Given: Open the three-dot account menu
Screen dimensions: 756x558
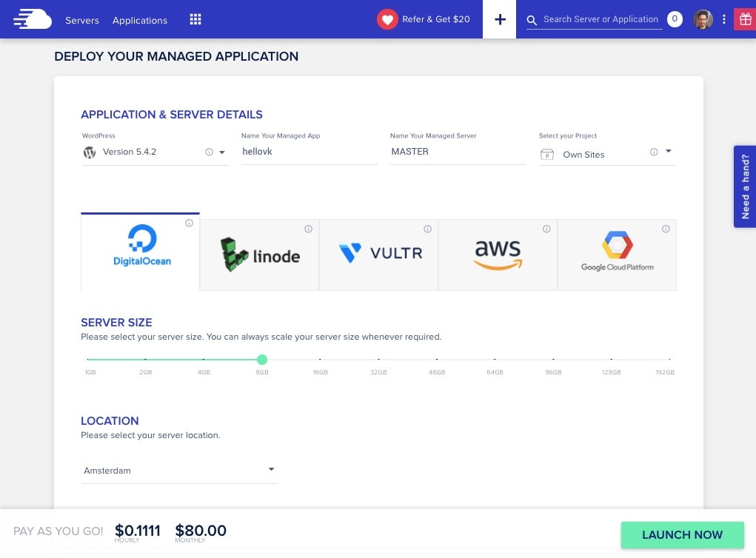Looking at the screenshot, I should (x=723, y=19).
